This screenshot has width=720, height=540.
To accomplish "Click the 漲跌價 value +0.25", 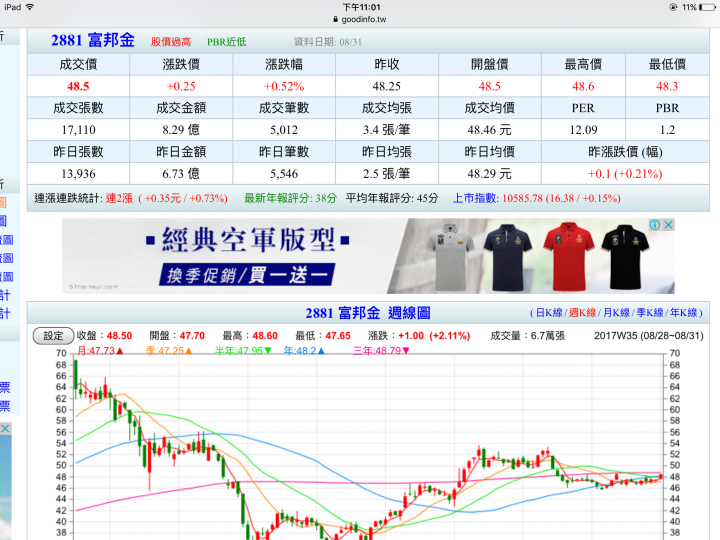I will pos(181,86).
